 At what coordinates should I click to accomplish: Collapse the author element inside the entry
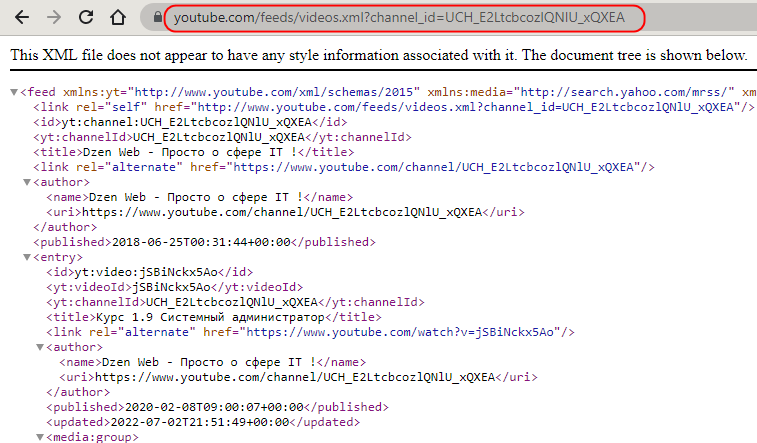(x=40, y=347)
